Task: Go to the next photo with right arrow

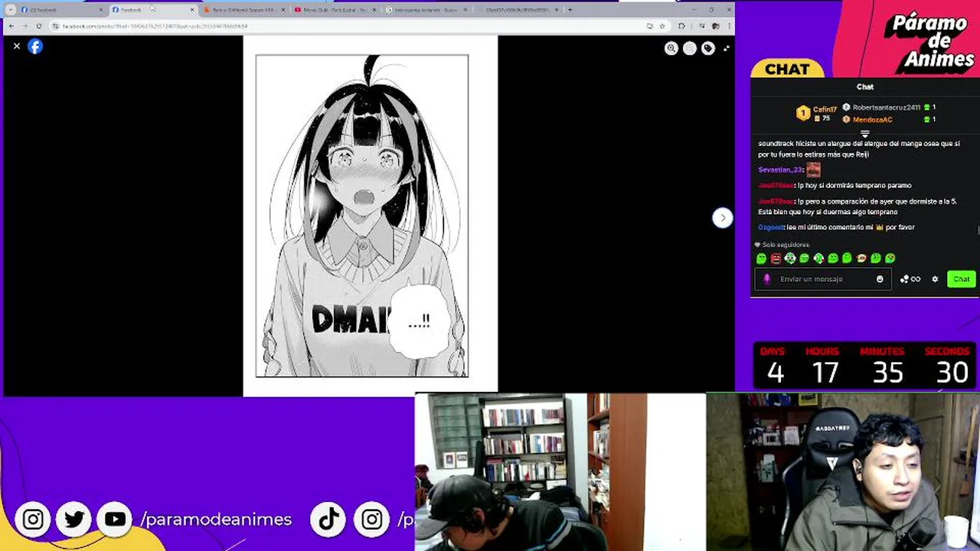Action: (x=722, y=218)
